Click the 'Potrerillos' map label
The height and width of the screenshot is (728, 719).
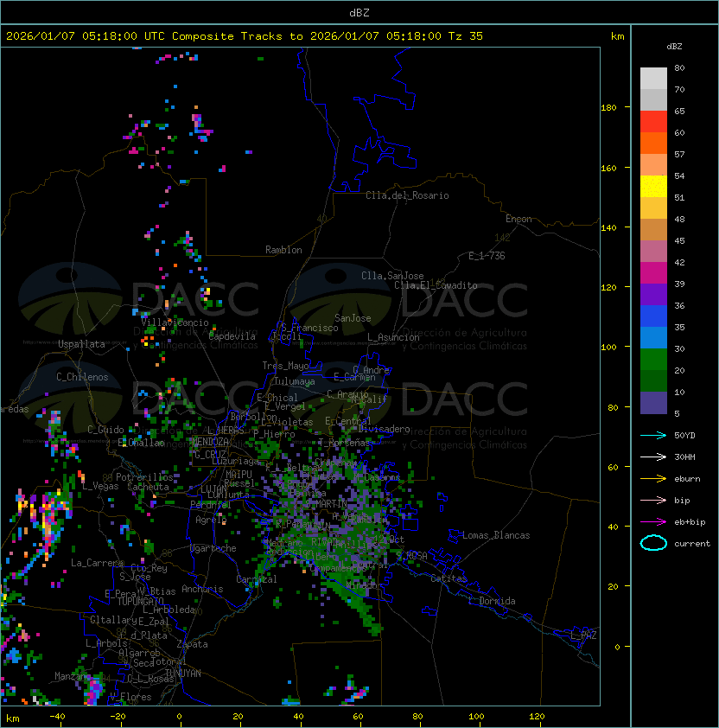coord(144,477)
